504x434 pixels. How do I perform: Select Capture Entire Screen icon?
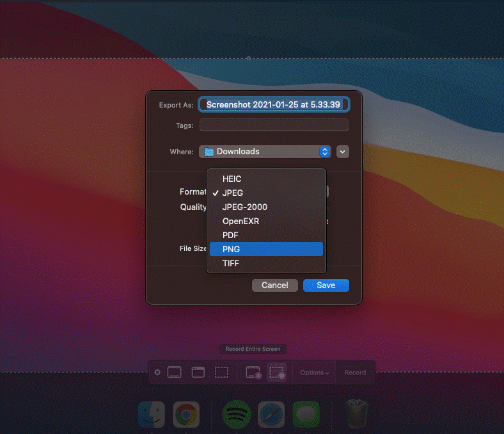[174, 373]
